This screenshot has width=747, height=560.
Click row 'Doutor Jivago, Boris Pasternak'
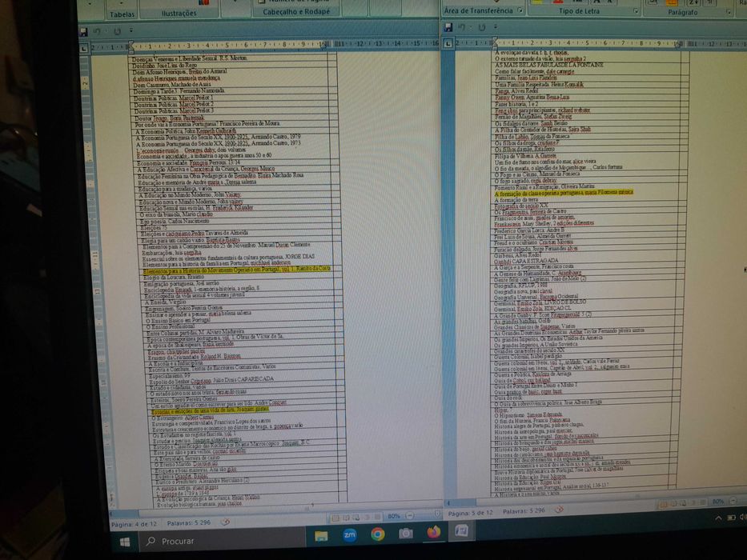click(170, 118)
